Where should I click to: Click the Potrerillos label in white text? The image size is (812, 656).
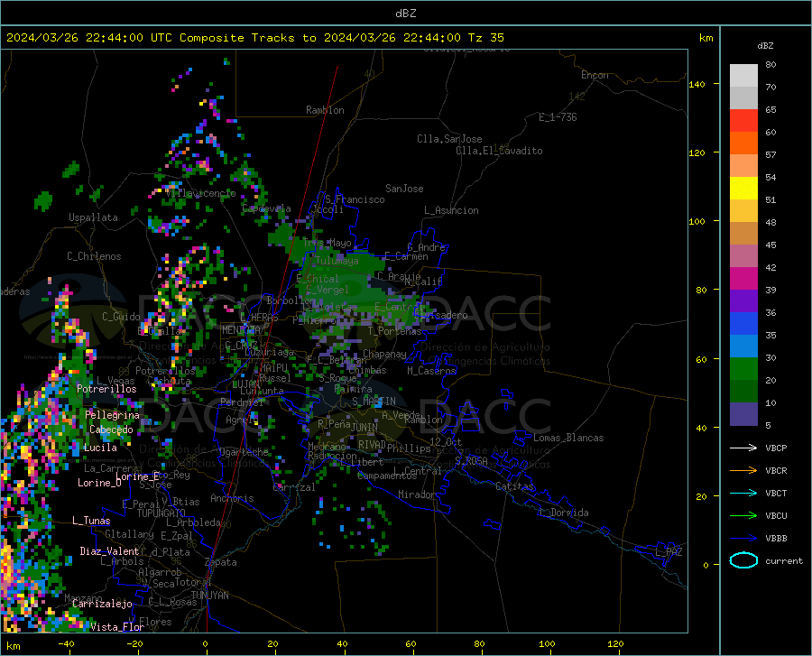106,389
